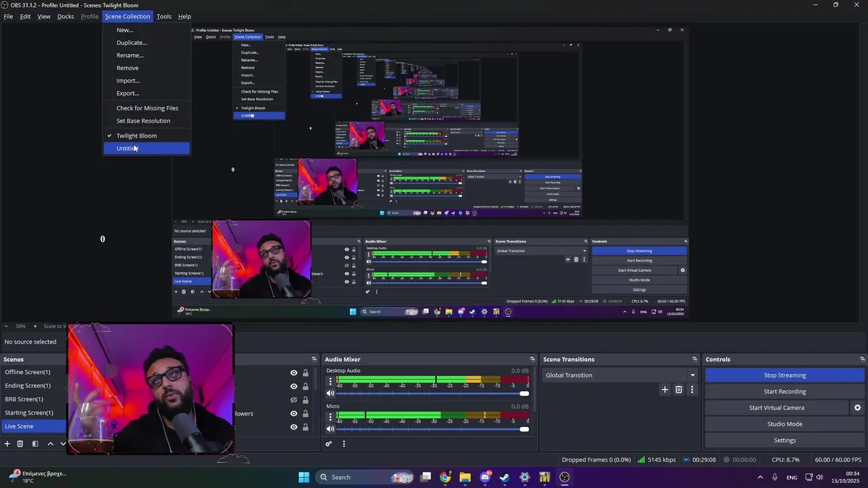
Task: Open Discord from the taskbar
Action: pyautogui.click(x=485, y=477)
